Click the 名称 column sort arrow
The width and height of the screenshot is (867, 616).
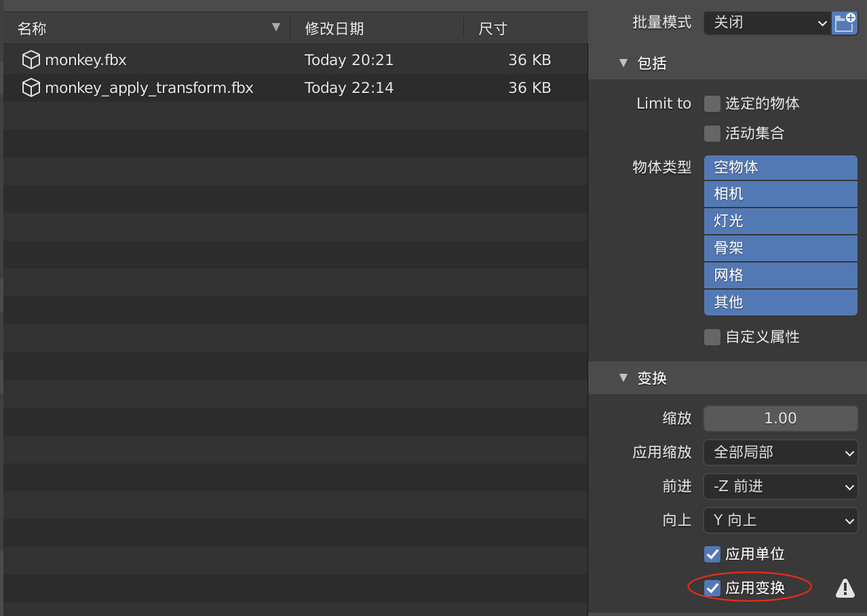coord(275,28)
